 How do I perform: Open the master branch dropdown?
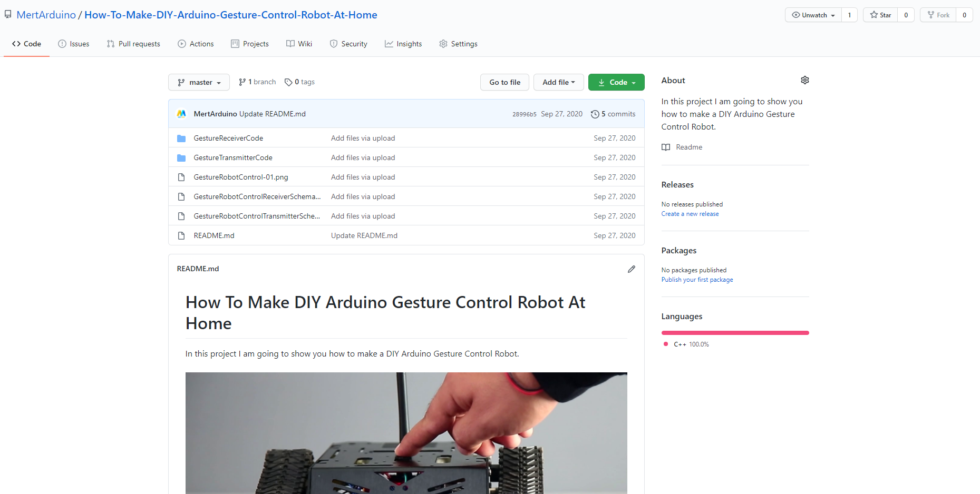199,82
